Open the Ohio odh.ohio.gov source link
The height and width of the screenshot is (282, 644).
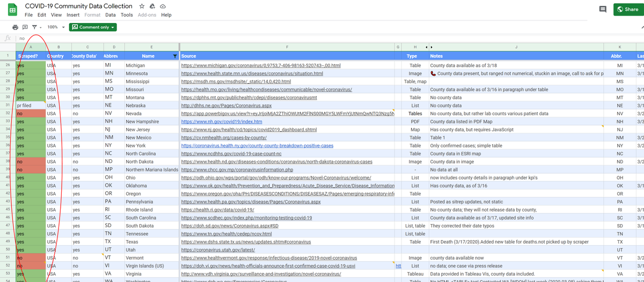tap(276, 177)
